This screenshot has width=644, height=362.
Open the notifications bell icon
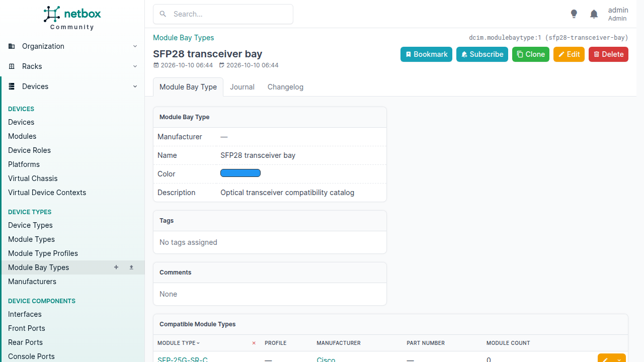(x=594, y=14)
